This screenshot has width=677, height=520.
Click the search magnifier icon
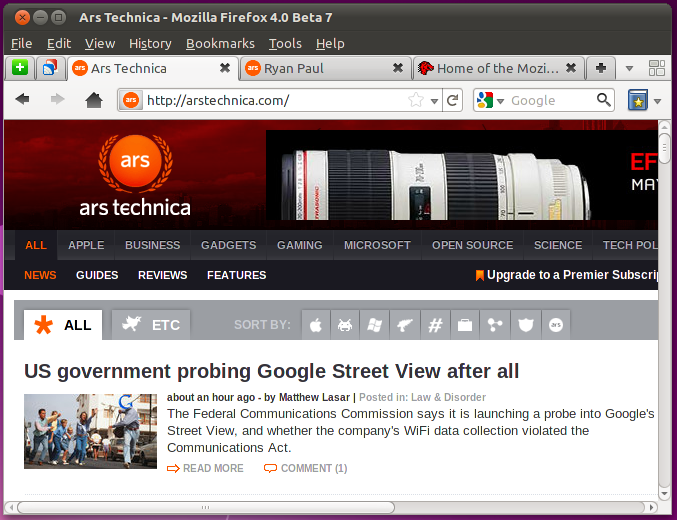604,100
